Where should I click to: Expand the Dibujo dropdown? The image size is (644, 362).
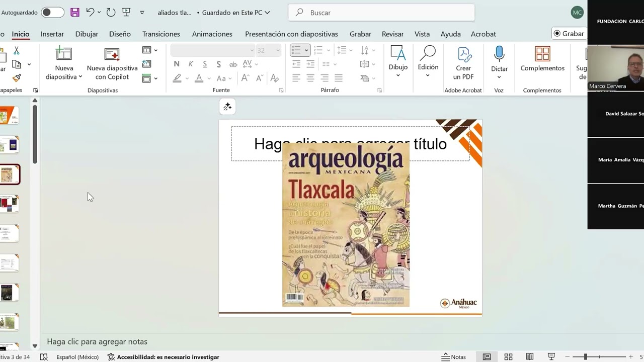click(398, 75)
